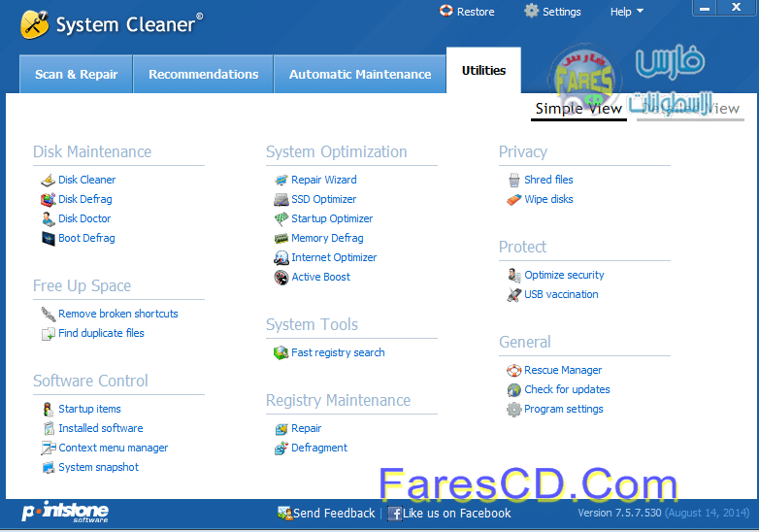Image resolution: width=759 pixels, height=532 pixels.
Task: Click the System snapshot icon
Action: (x=48, y=467)
